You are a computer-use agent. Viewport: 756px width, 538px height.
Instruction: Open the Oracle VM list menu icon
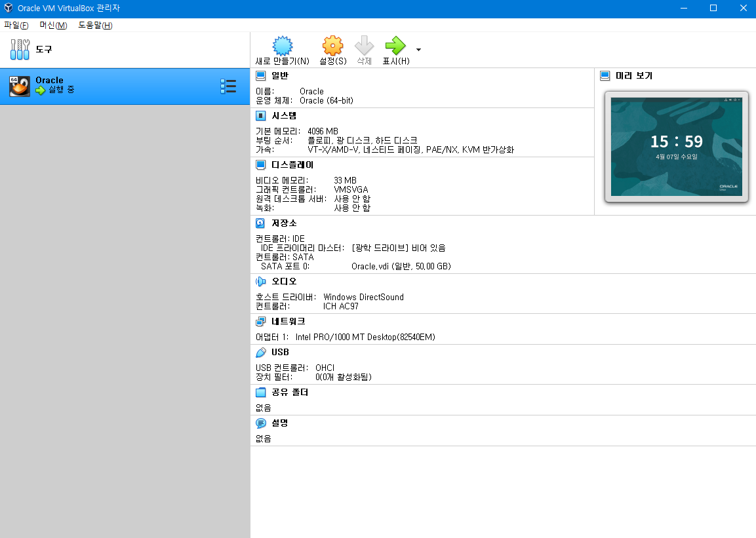[228, 86]
